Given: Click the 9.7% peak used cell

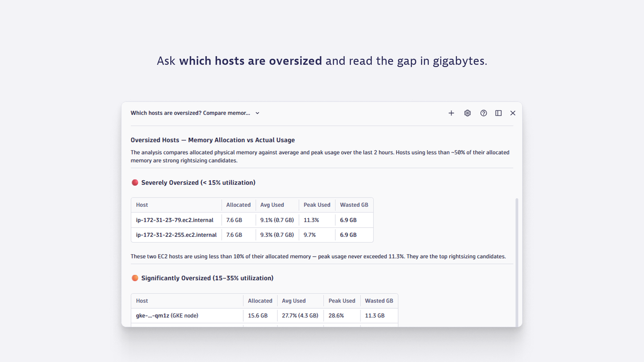Looking at the screenshot, I should point(317,235).
